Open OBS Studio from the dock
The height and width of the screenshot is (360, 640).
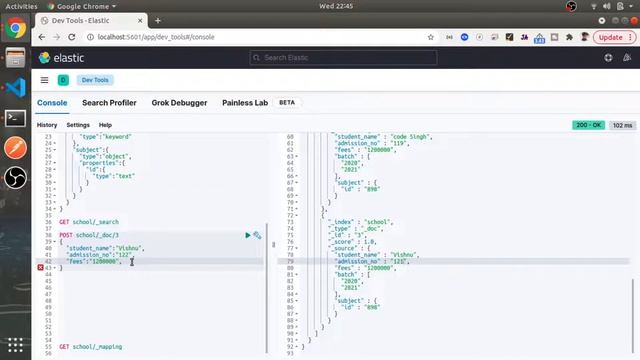tap(16, 178)
